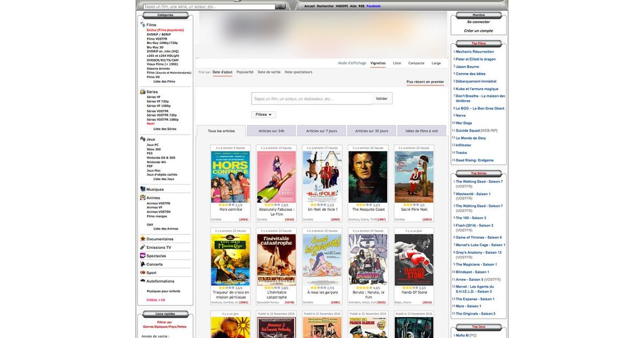Click the Films category icon
This screenshot has height=338, width=644.
pyautogui.click(x=143, y=25)
